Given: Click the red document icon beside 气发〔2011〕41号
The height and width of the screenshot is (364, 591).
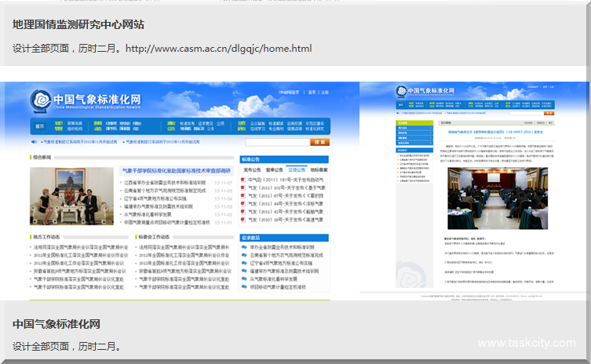Looking at the screenshot, I should click(243, 211).
